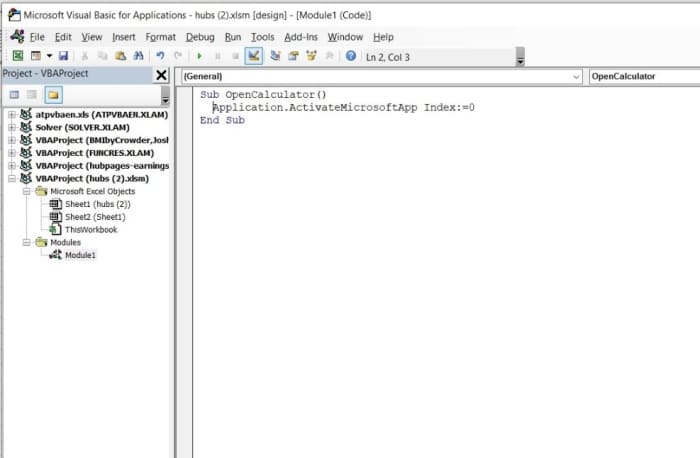Click the Insert UserForm toolbar icon
Image resolution: width=700 pixels, height=458 pixels.
[36, 56]
